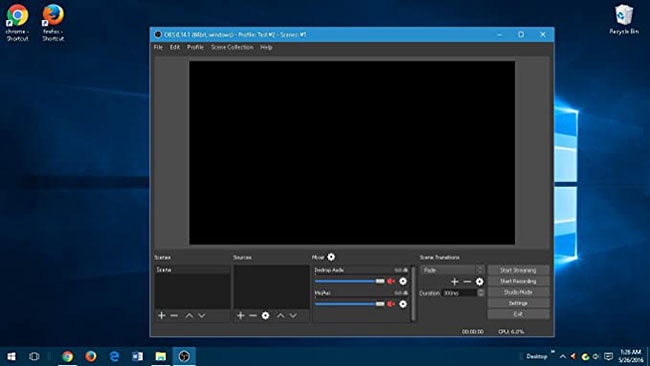650x366 pixels.
Task: Mute Mic/Aux speaker icon
Action: click(x=391, y=304)
